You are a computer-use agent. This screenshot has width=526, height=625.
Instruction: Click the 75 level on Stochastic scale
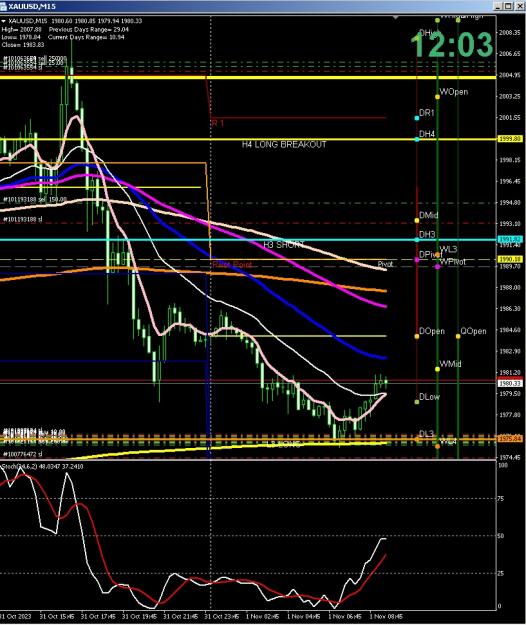(x=501, y=499)
